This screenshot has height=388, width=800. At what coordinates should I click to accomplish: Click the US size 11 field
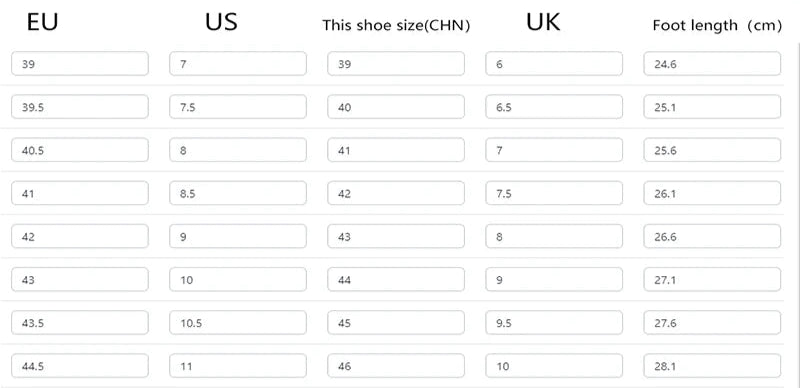[x=238, y=366]
